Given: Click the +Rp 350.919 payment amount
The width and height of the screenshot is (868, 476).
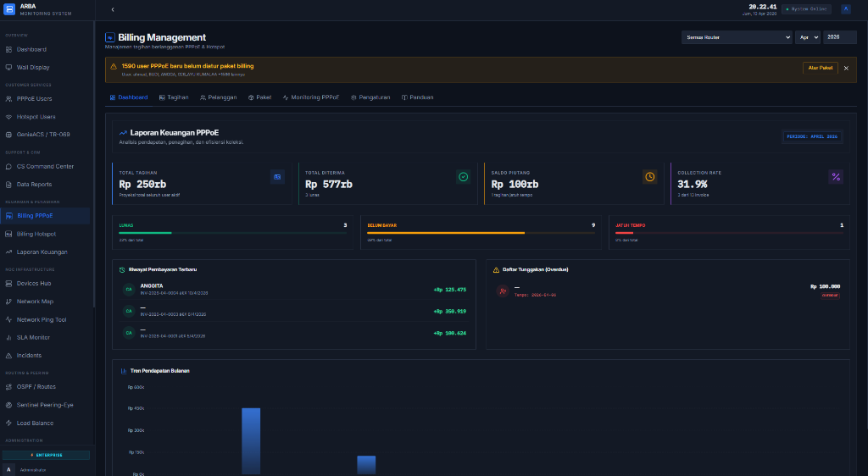Looking at the screenshot, I should pyautogui.click(x=449, y=311).
